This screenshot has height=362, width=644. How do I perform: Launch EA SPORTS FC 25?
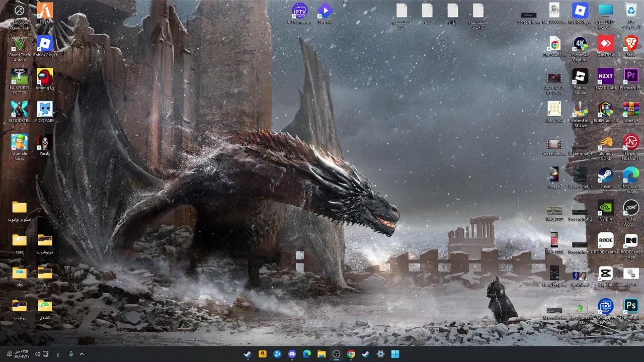pos(19,81)
